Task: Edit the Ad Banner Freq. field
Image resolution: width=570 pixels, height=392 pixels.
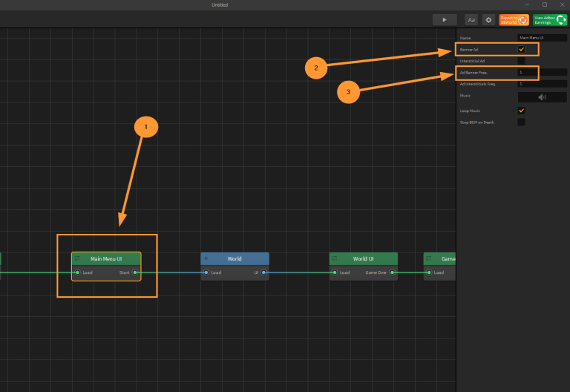Action: 542,73
